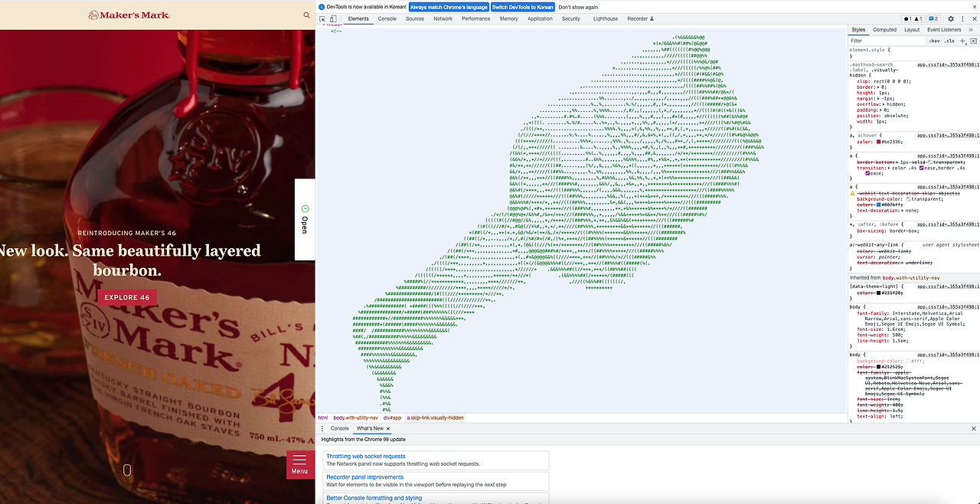The height and width of the screenshot is (504, 980).
Task: Select the inspect element picker icon
Action: click(322, 18)
